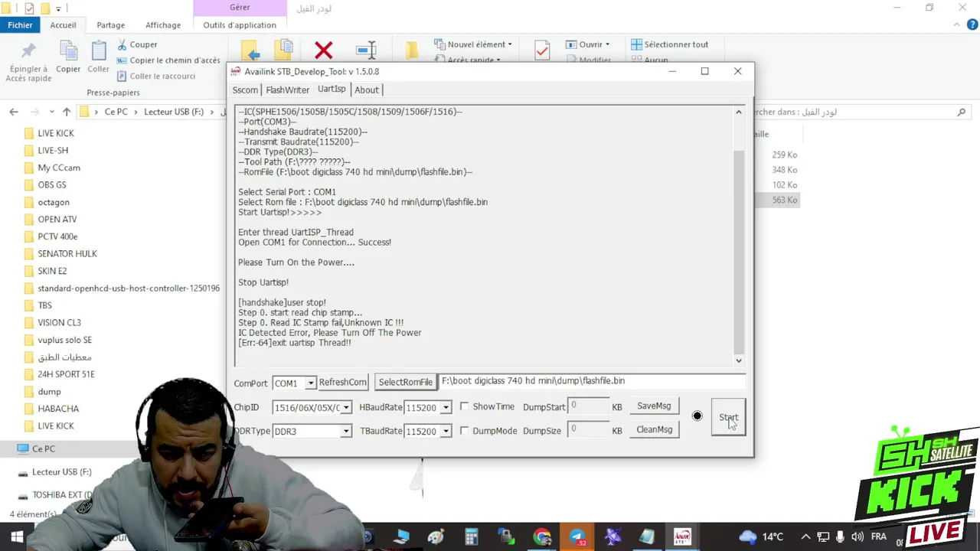This screenshot has width=980, height=551.
Task: Click the Properties checkmark icon in ribbon
Action: point(542,51)
